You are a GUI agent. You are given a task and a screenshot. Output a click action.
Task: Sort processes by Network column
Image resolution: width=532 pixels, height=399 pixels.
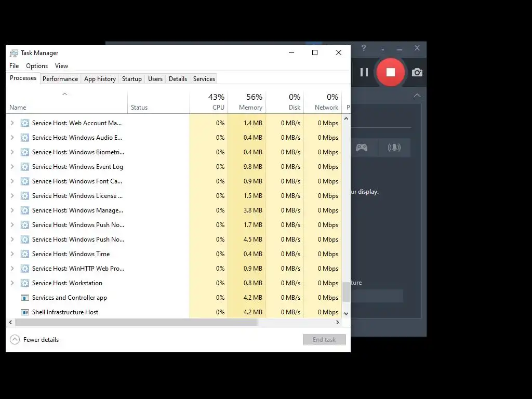pos(323,102)
